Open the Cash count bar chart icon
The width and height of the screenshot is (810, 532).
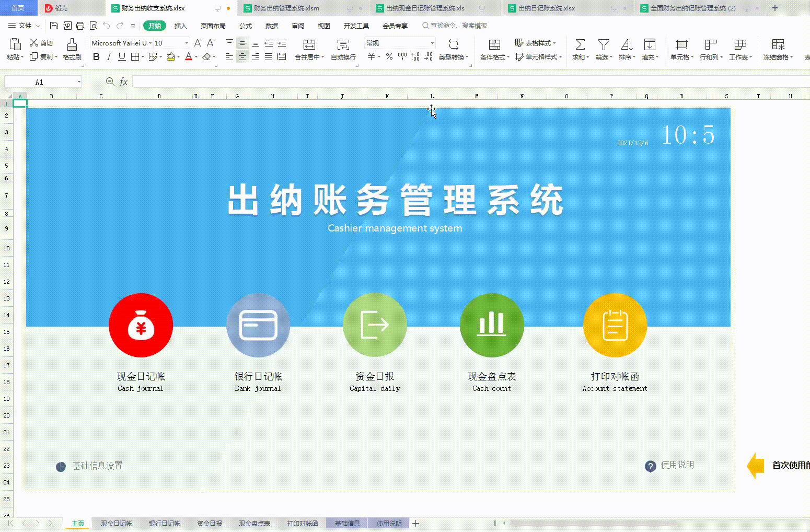coord(491,325)
